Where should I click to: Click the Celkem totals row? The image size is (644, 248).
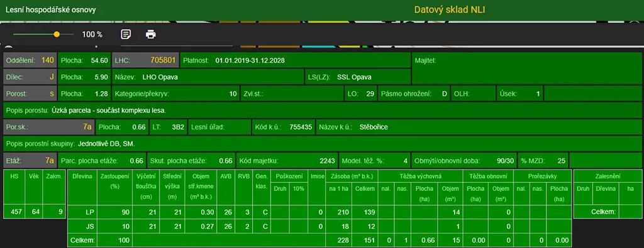pyautogui.click(x=319, y=240)
